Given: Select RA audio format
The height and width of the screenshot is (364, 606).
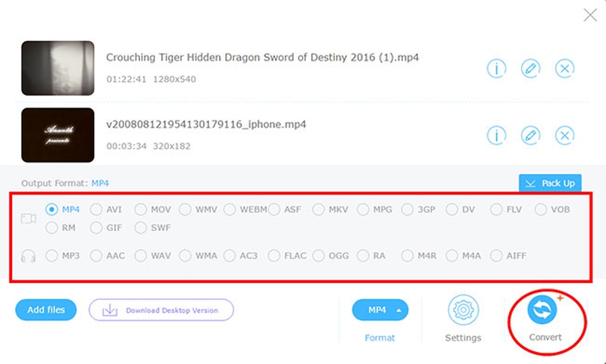Looking at the screenshot, I should [363, 256].
